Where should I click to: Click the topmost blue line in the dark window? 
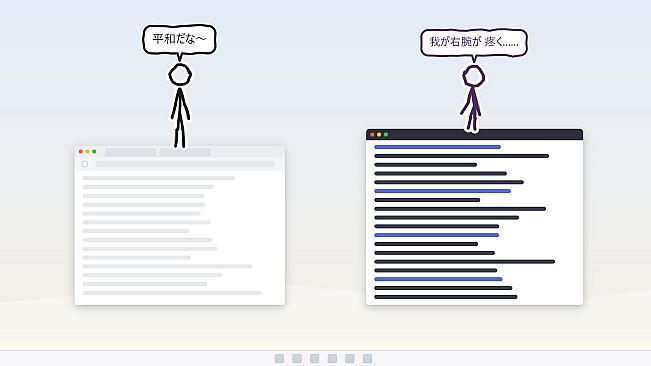pos(437,147)
